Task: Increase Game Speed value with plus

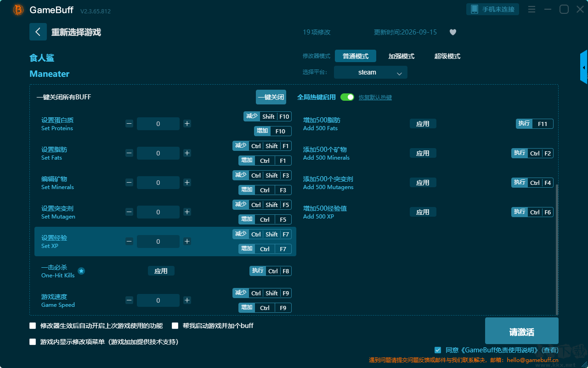Action: click(187, 300)
